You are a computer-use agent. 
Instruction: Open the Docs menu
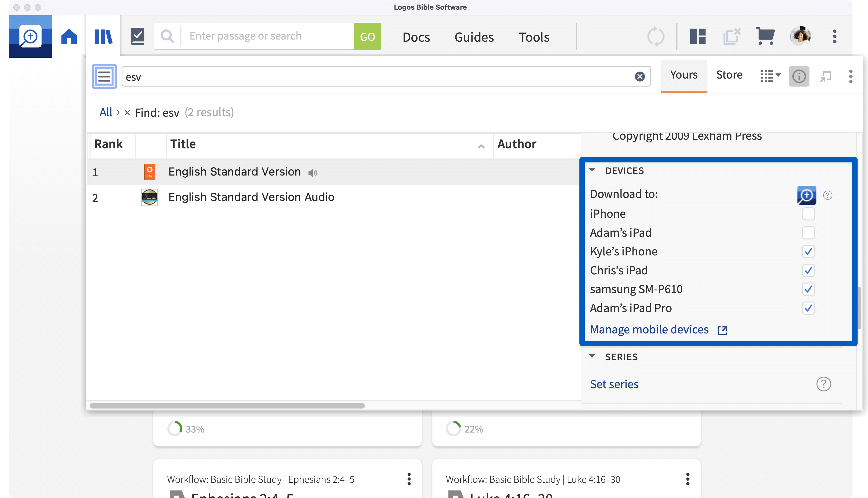point(416,37)
